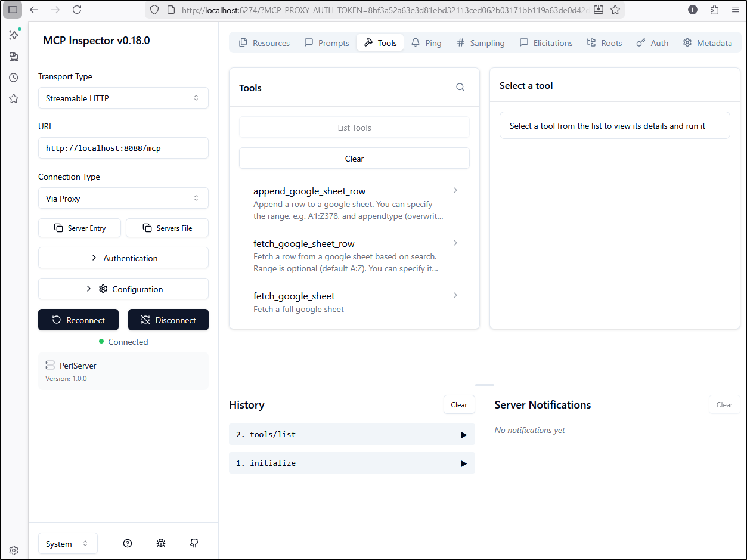The width and height of the screenshot is (747, 560).
Task: Switch to the Sampling tab
Action: coord(481,43)
